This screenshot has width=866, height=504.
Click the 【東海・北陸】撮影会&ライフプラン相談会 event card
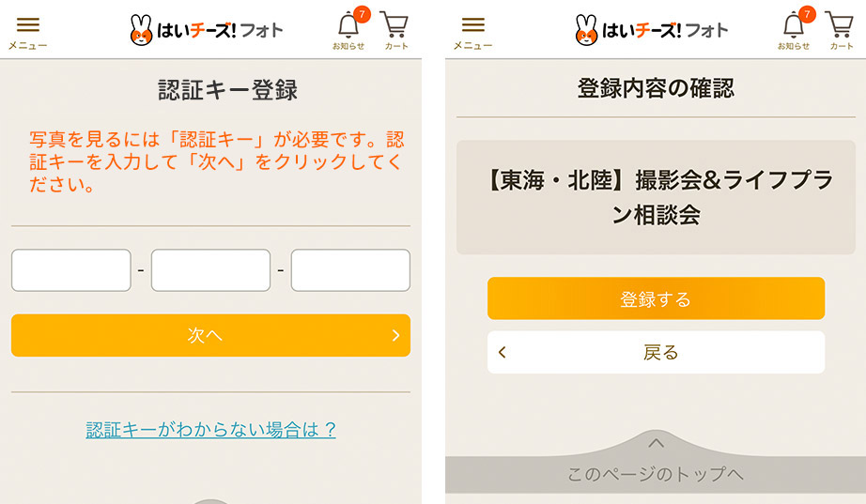coord(656,198)
